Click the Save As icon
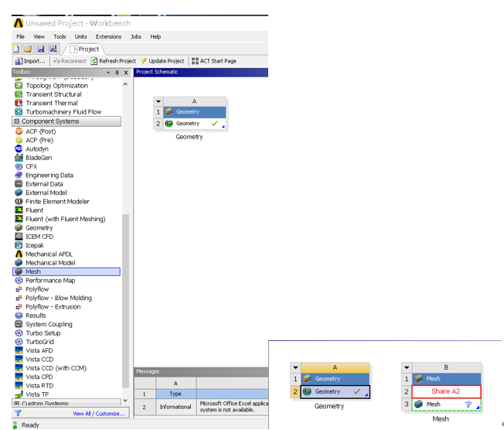The image size is (504, 430). [53, 49]
